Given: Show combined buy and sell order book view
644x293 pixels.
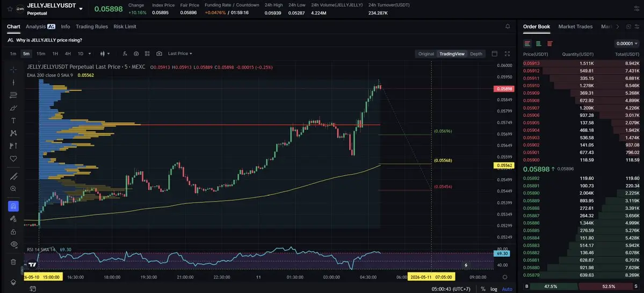Looking at the screenshot, I should 527,44.
